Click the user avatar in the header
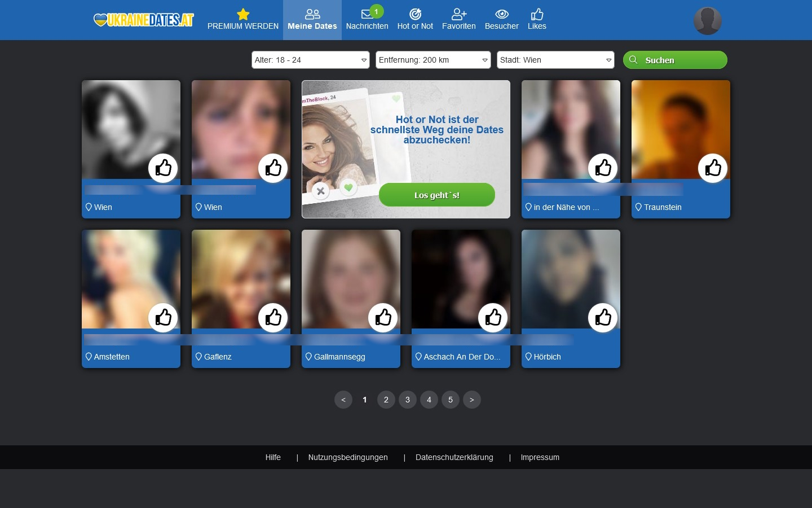The height and width of the screenshot is (508, 812). tap(707, 21)
